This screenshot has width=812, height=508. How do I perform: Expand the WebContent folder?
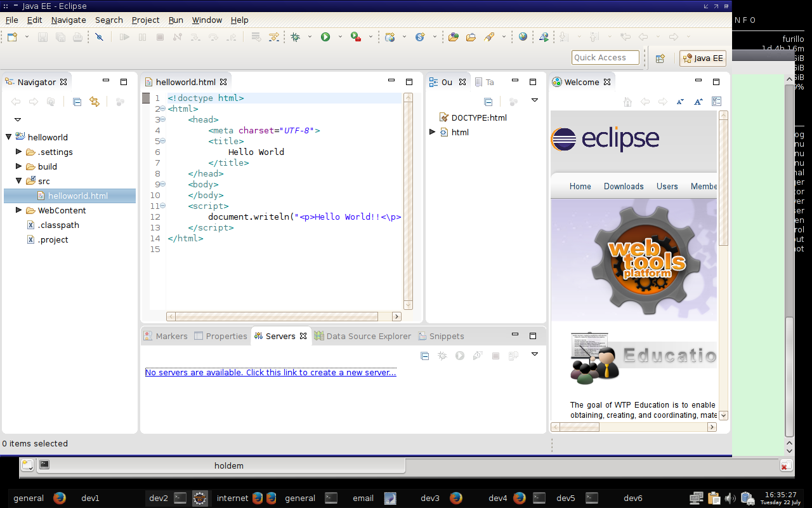[18, 210]
